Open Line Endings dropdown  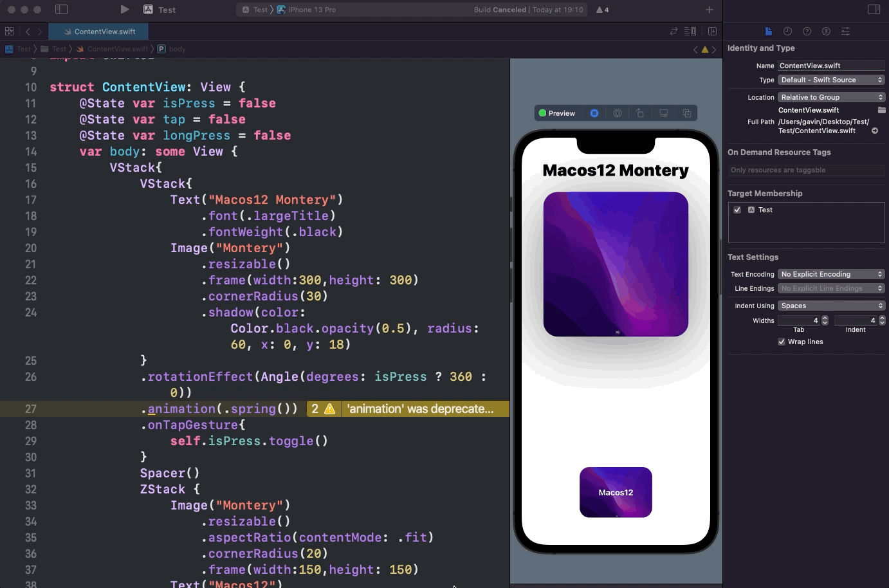[x=831, y=288]
